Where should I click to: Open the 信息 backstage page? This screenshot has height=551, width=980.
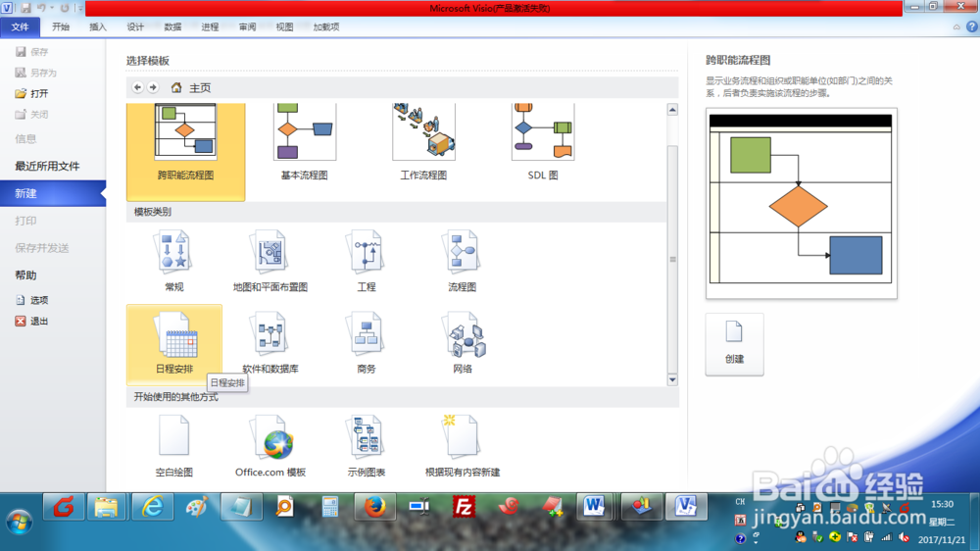(25, 139)
